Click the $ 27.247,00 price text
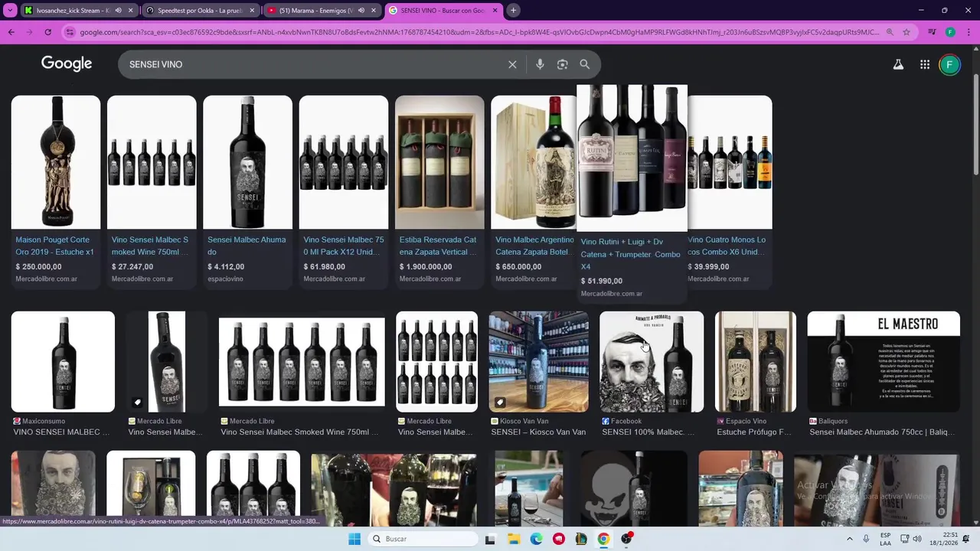The height and width of the screenshot is (551, 980). tap(132, 267)
